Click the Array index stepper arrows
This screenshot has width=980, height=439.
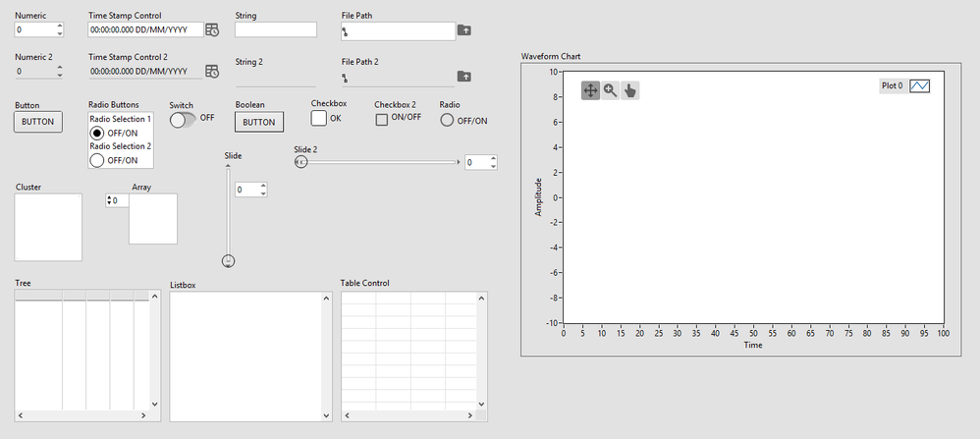(109, 200)
